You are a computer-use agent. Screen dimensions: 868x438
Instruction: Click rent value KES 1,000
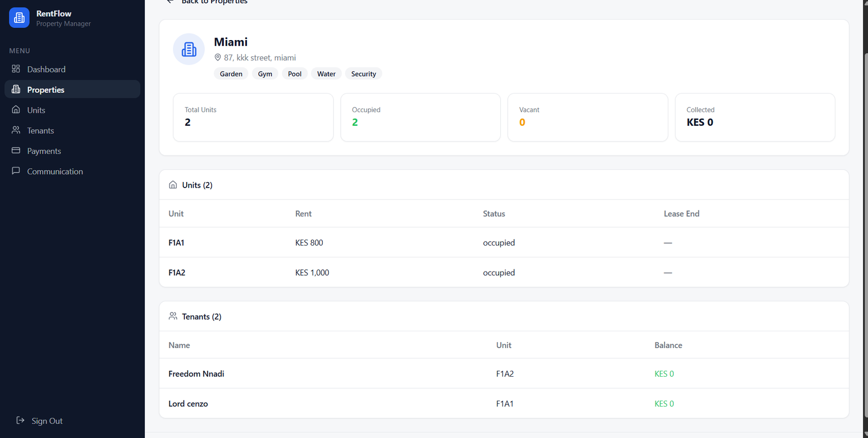click(312, 272)
